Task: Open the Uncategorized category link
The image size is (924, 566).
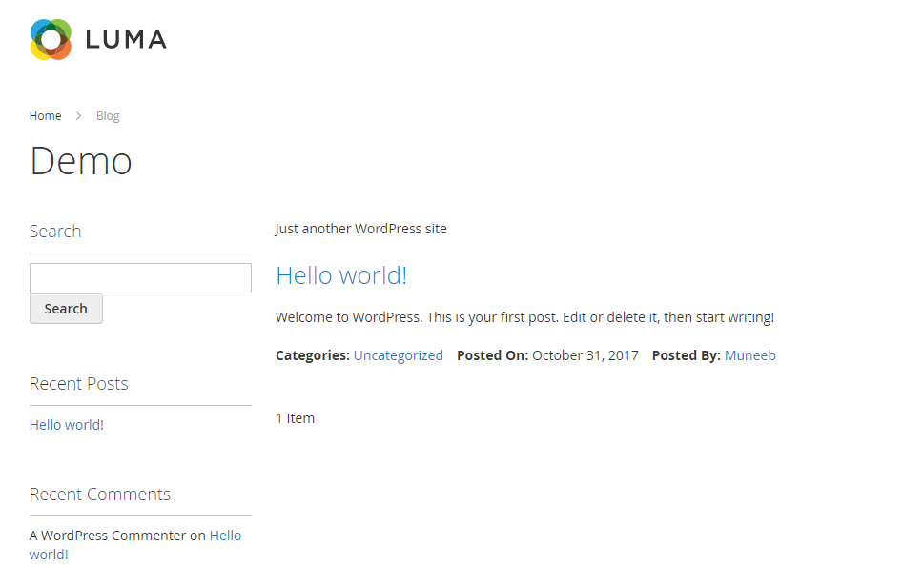Action: pos(399,355)
